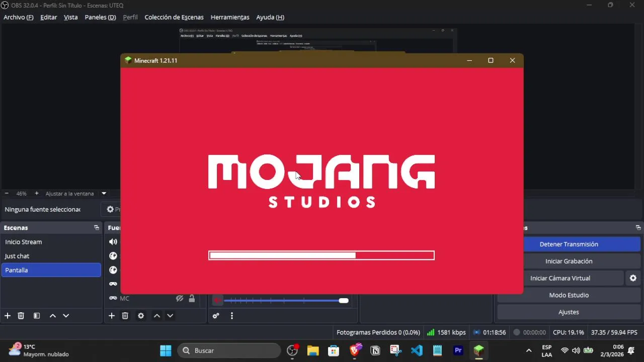
Task: Open scene filters icon in Escenas panel
Action: coord(37,316)
